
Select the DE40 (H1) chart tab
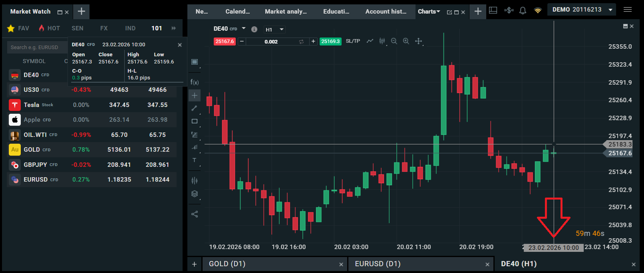pyautogui.click(x=566, y=264)
